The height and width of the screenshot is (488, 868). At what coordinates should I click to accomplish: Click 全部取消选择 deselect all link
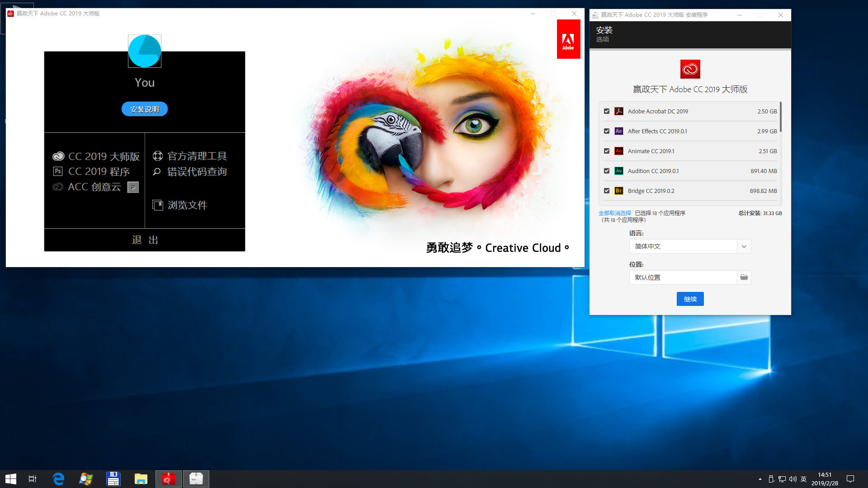click(615, 213)
